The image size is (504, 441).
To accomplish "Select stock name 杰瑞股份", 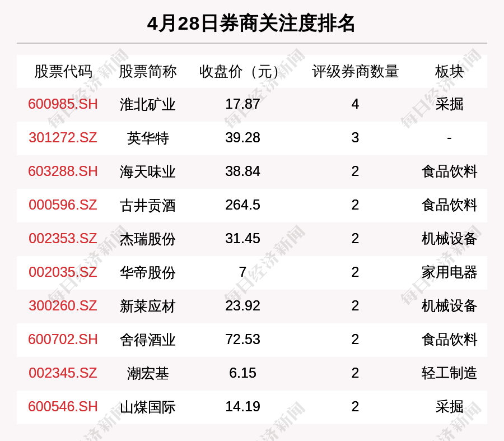I will tap(148, 239).
